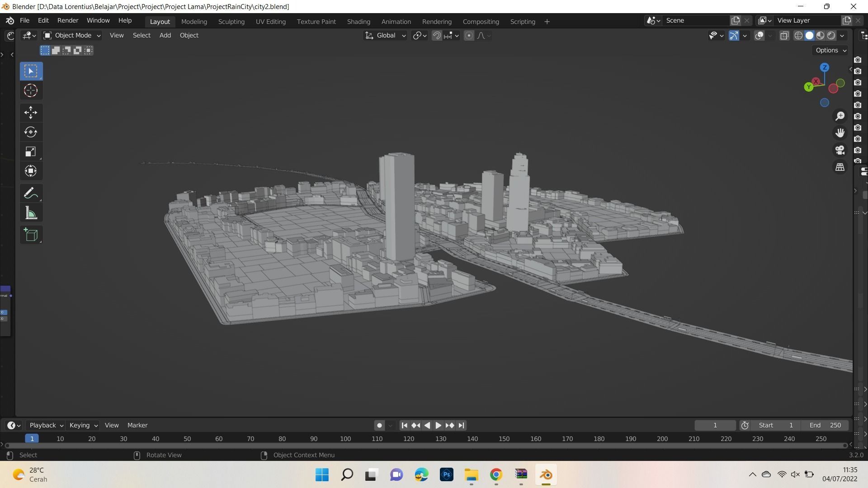
Task: Toggle proportional editing
Action: click(x=469, y=36)
